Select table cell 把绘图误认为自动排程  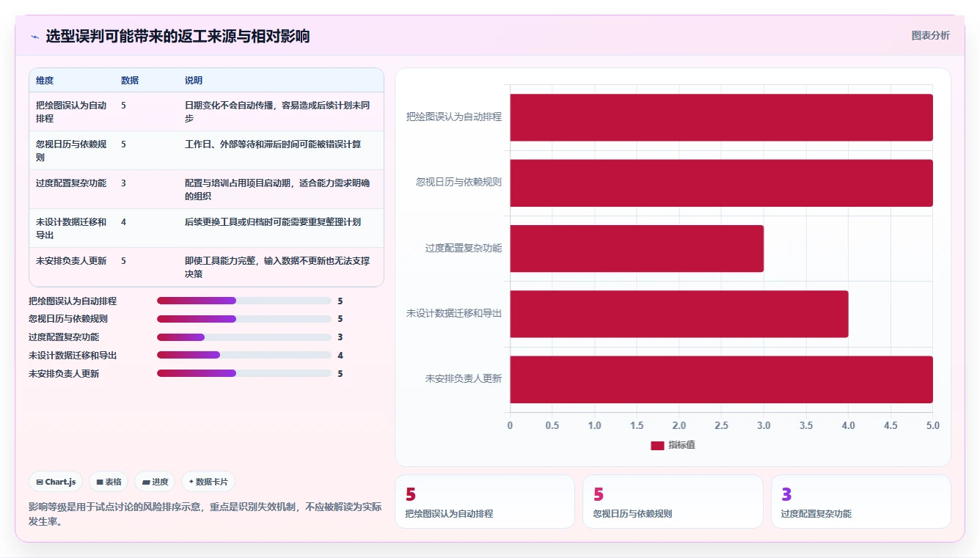[x=71, y=111]
